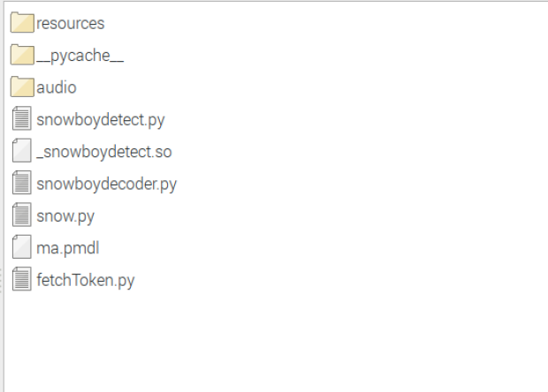Click the _snowboydetect.so filename
This screenshot has height=392, width=548.
tap(104, 152)
